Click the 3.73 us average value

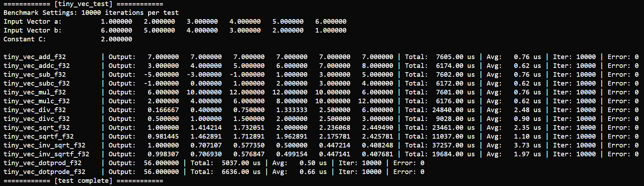tap(527, 145)
